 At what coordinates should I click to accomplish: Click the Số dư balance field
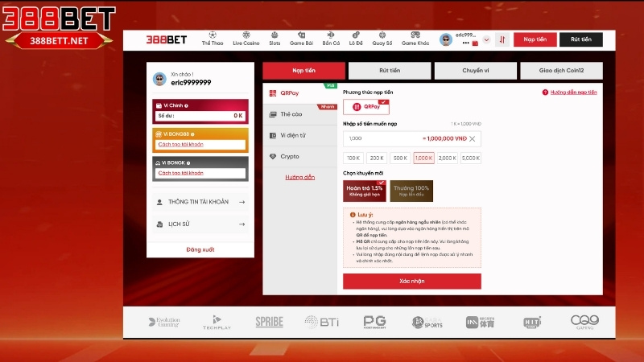click(200, 116)
